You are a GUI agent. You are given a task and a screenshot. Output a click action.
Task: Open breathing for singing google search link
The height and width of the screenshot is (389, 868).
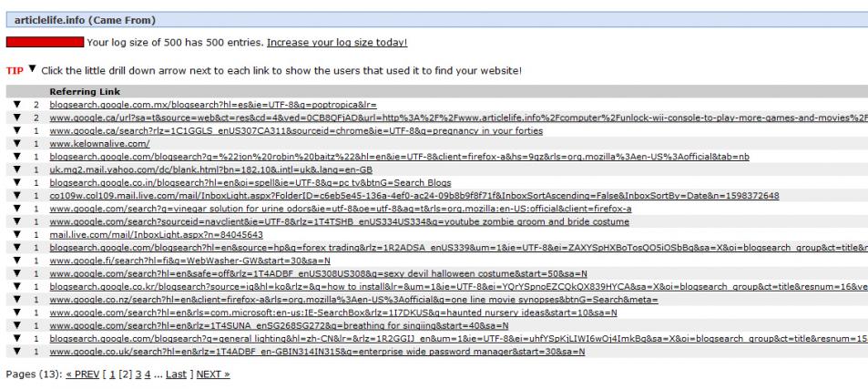click(279, 326)
